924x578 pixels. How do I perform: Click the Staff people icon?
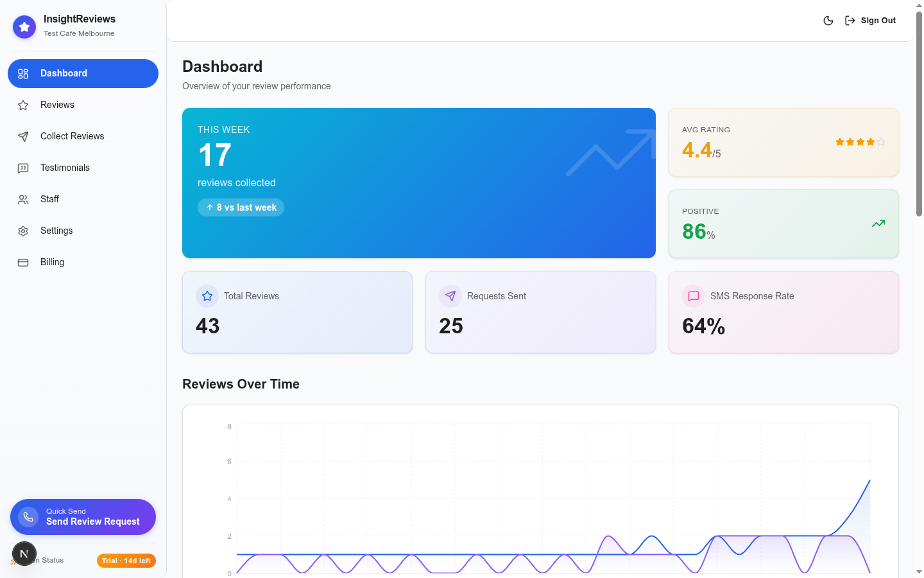pos(23,199)
